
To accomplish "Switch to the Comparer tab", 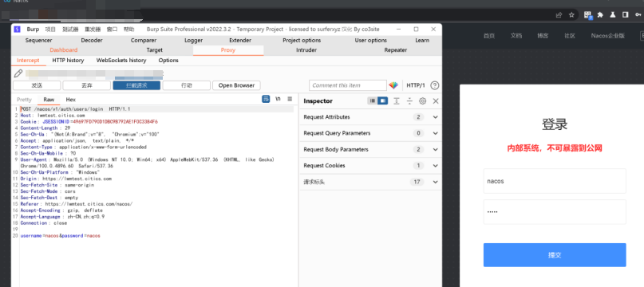I will [x=144, y=40].
